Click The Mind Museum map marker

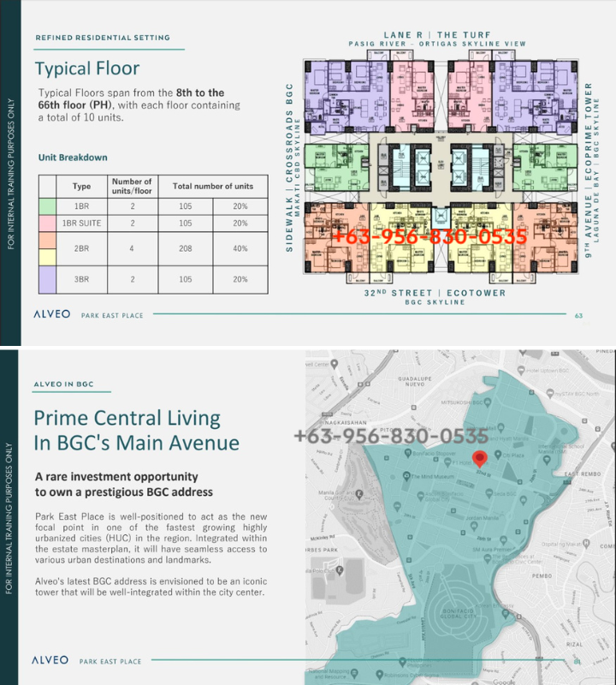click(407, 476)
